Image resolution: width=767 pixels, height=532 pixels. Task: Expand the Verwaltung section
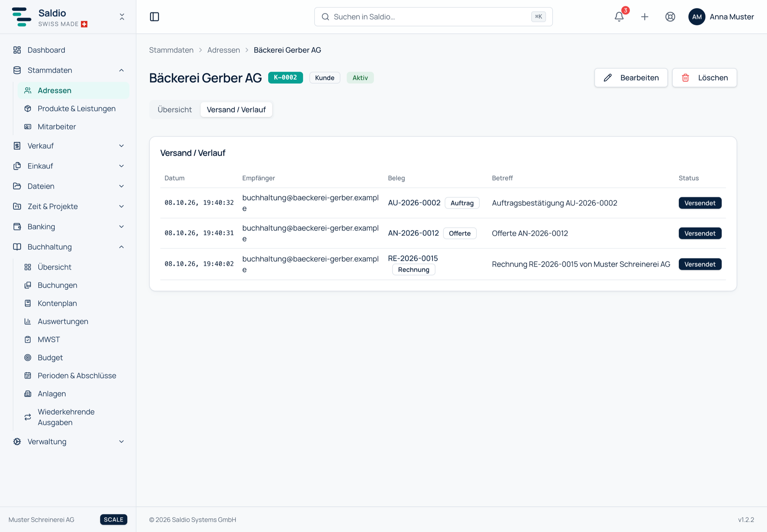68,442
